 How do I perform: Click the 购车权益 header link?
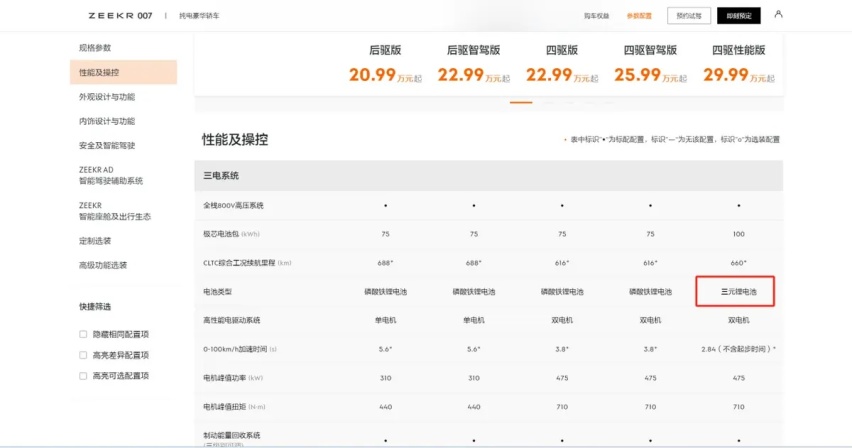pos(597,16)
